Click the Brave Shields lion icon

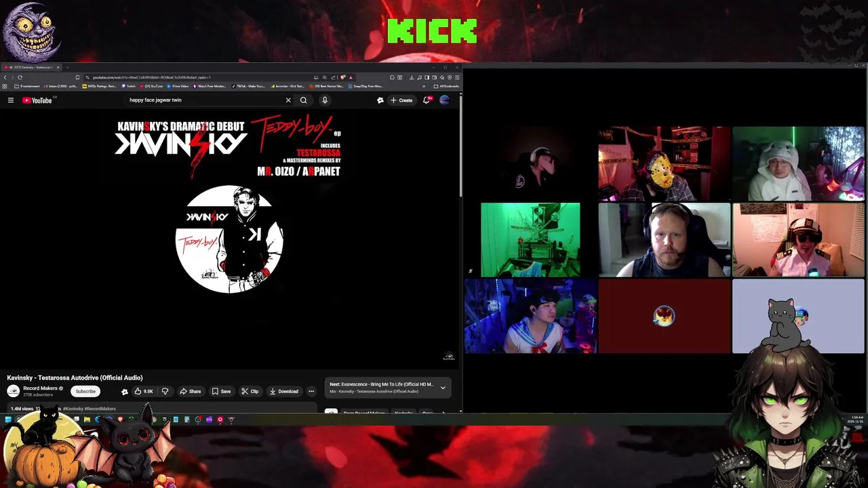click(x=342, y=77)
